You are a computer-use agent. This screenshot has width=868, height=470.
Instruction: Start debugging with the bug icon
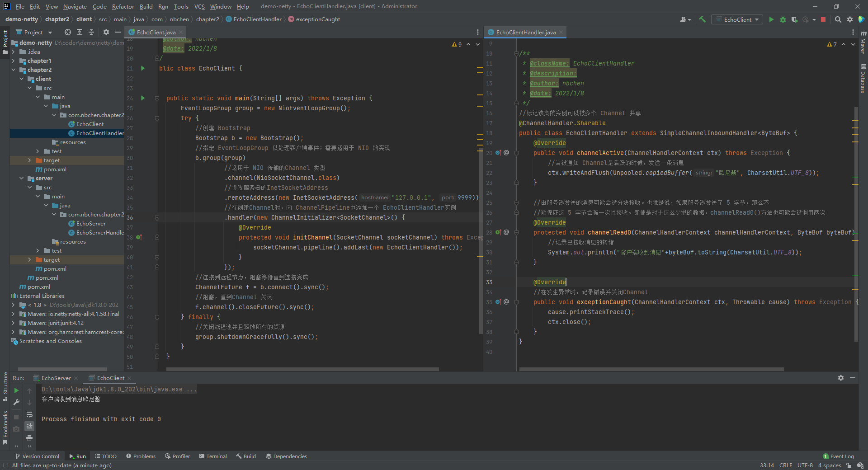click(x=783, y=19)
